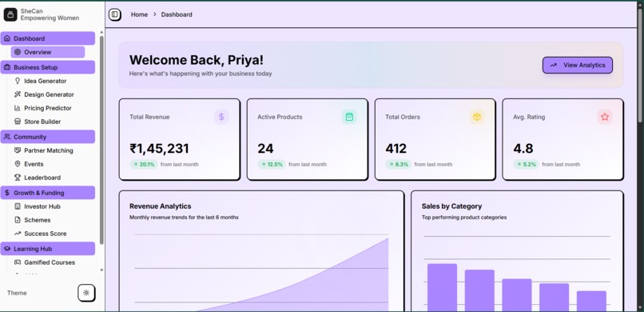
Task: Click the Pricing Predictor chart icon
Action: click(18, 108)
